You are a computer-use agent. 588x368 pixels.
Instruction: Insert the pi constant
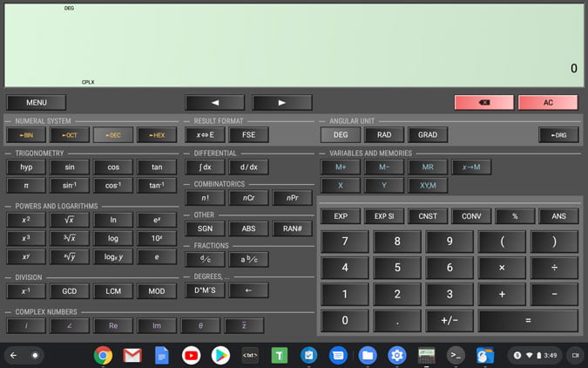tap(26, 186)
